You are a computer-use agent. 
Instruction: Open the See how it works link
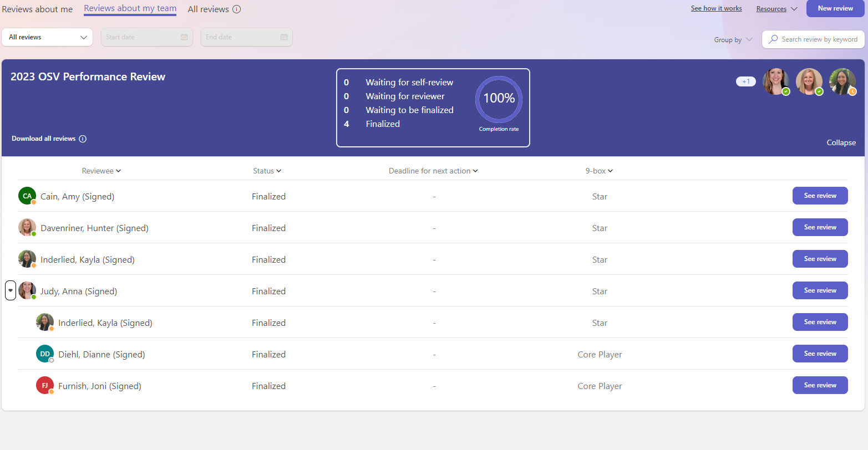point(716,8)
